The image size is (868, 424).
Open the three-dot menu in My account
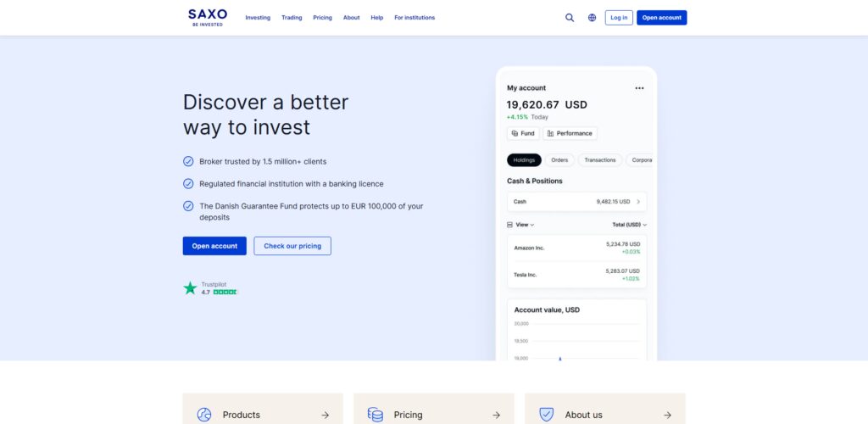[639, 88]
